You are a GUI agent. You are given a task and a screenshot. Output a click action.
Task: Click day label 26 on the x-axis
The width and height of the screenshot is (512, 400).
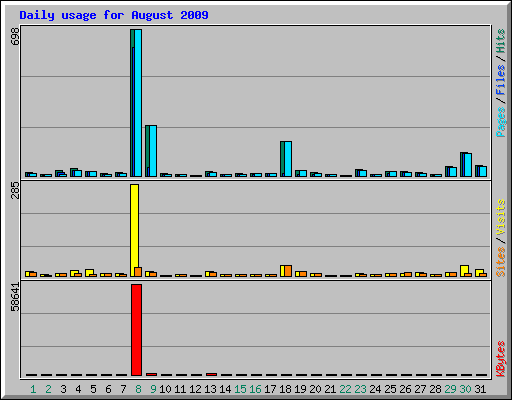(405, 389)
